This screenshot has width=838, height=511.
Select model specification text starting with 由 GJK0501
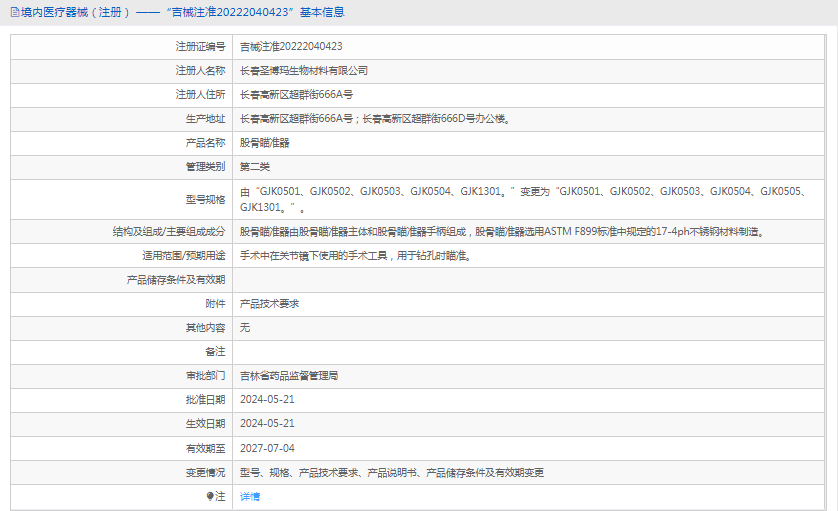coord(524,199)
